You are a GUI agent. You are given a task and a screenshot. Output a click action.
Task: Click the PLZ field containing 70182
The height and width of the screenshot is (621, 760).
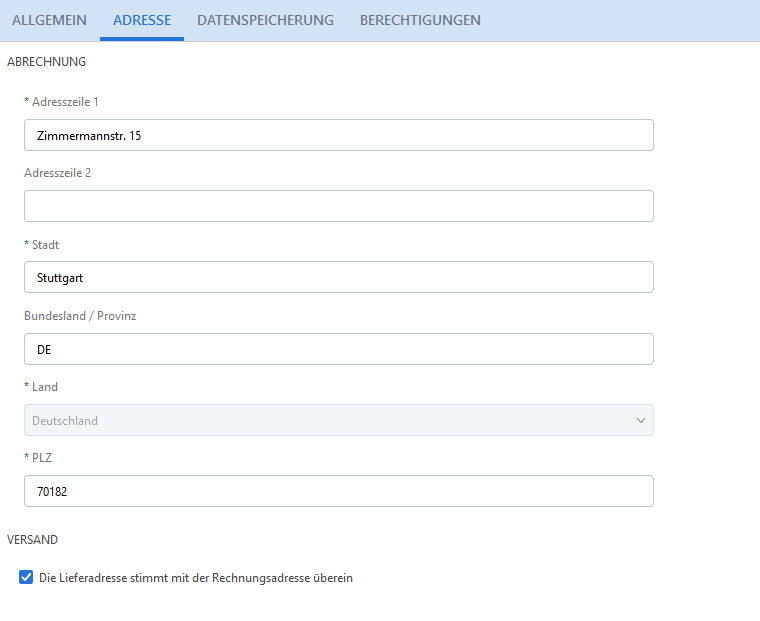(x=338, y=491)
